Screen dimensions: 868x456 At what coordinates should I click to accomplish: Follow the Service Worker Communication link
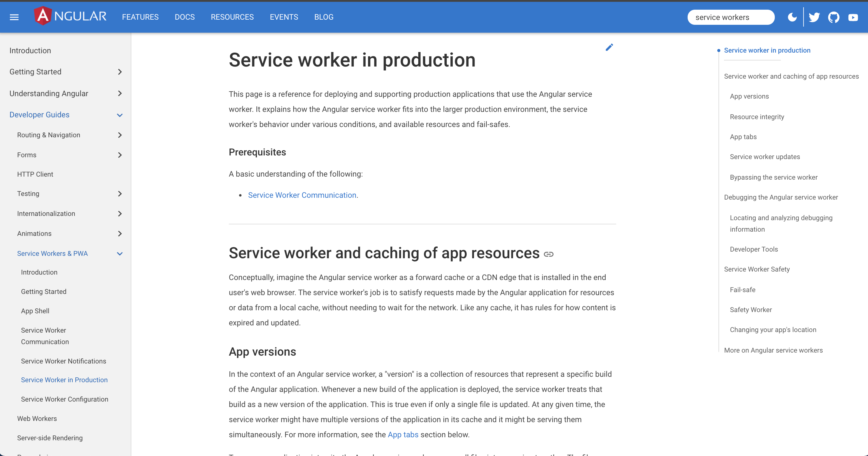pos(302,195)
